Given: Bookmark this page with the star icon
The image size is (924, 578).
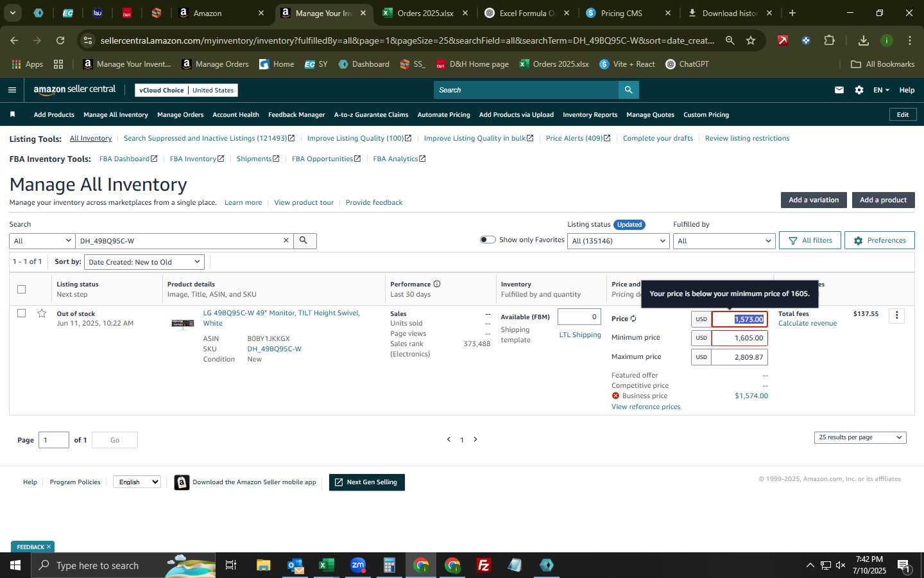Looking at the screenshot, I should [x=751, y=40].
